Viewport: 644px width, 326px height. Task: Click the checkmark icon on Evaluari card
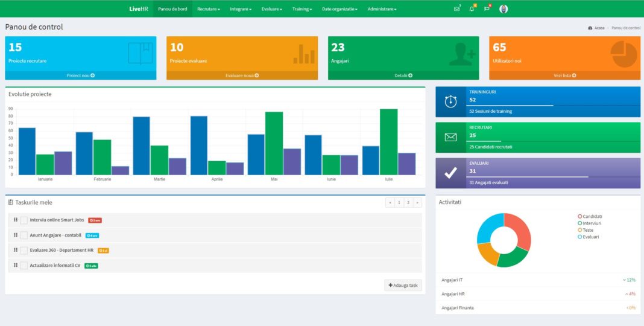(x=450, y=173)
